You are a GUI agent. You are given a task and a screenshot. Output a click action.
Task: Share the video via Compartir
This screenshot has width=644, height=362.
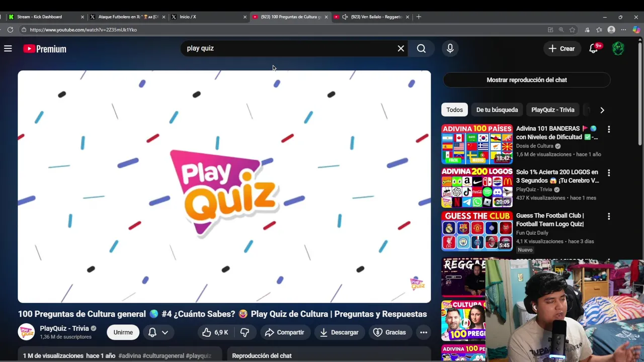coord(284,332)
